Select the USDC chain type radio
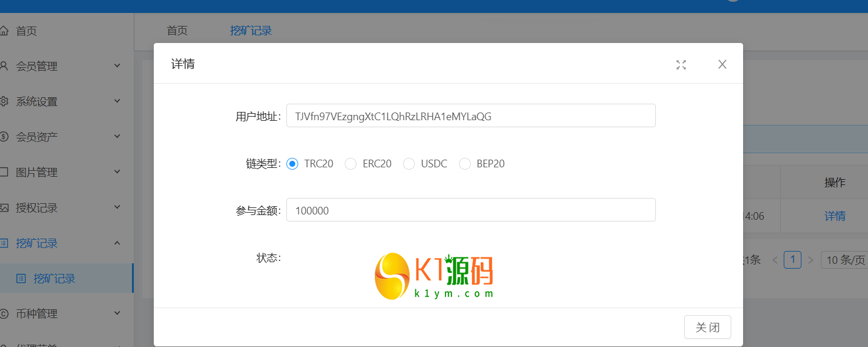This screenshot has height=347, width=868. click(x=409, y=164)
